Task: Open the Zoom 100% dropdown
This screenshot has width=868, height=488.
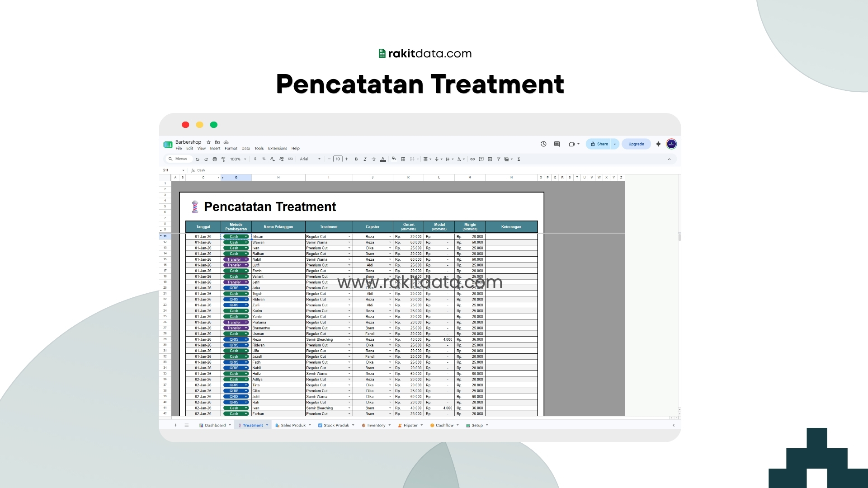Action: click(238, 159)
